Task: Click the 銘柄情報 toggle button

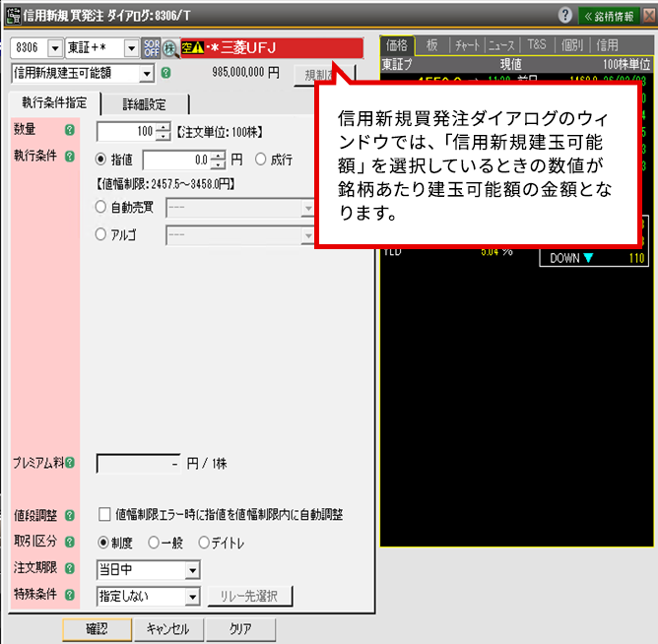Action: pyautogui.click(x=609, y=16)
